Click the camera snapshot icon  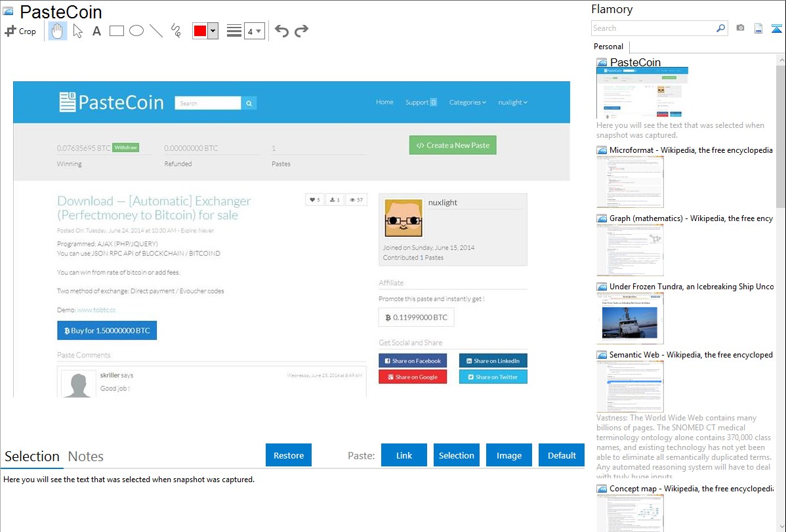[x=740, y=28]
